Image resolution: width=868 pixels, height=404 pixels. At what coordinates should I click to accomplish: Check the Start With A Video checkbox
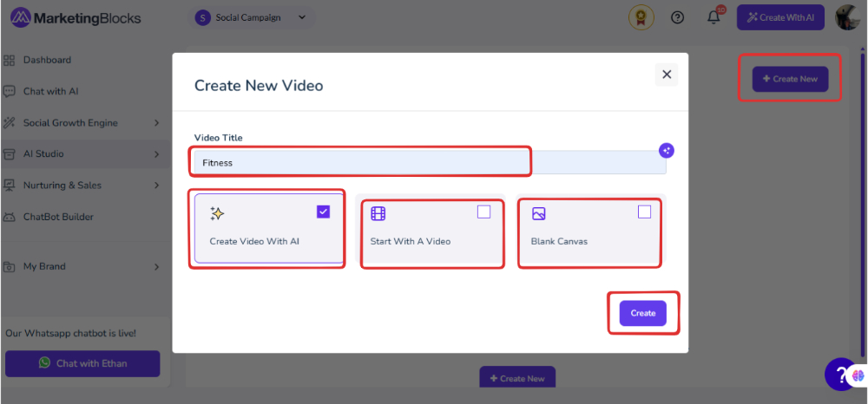click(x=483, y=212)
